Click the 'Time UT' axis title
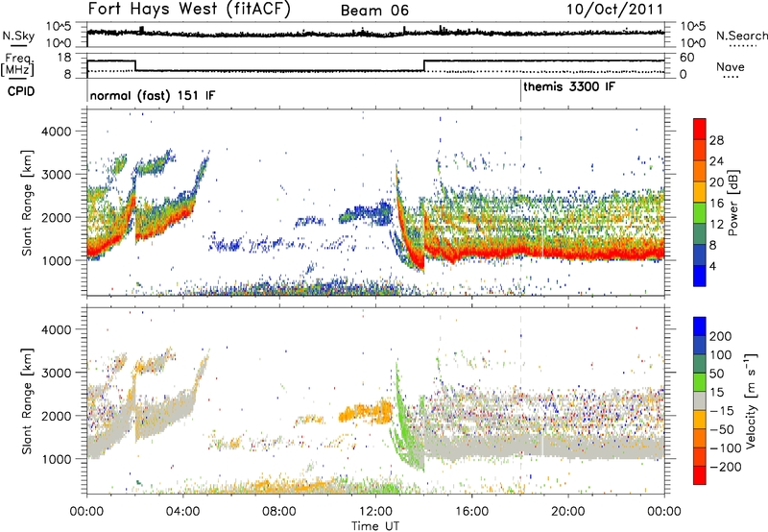The image size is (768, 532). tap(375, 525)
